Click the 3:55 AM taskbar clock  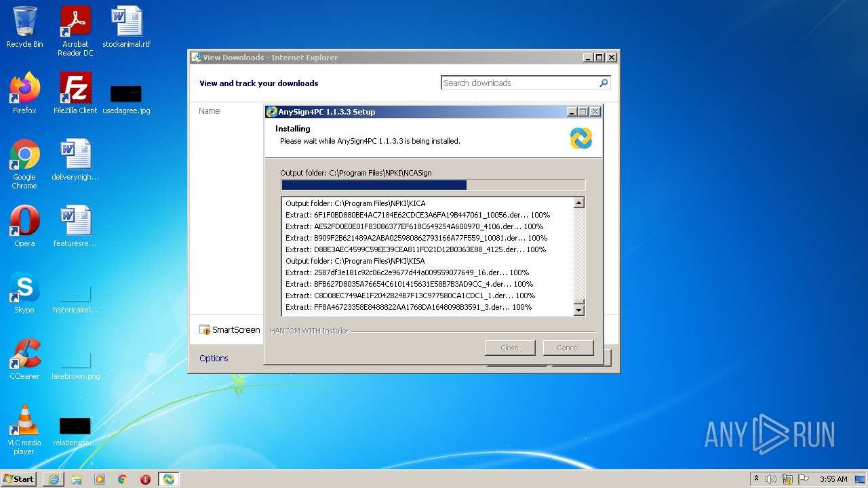point(833,479)
